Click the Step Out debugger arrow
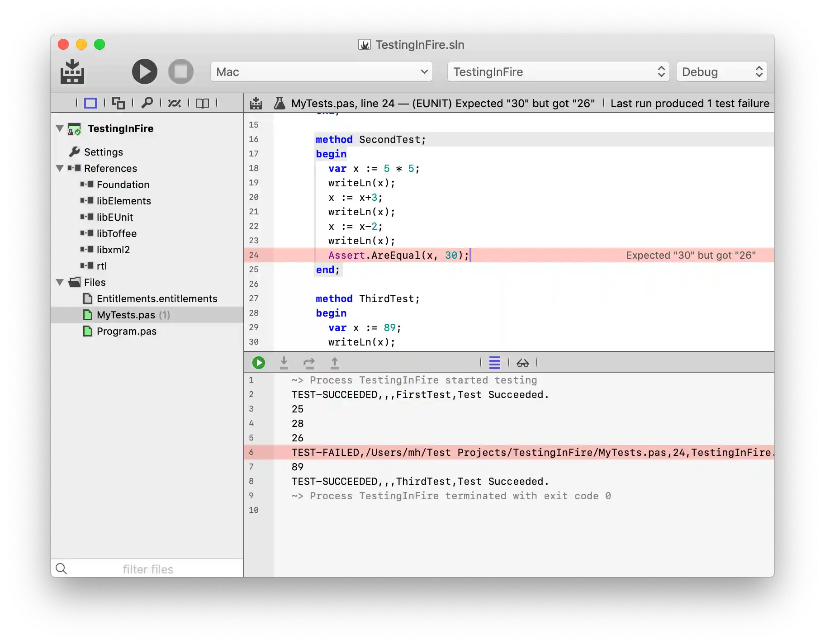 [x=335, y=363]
